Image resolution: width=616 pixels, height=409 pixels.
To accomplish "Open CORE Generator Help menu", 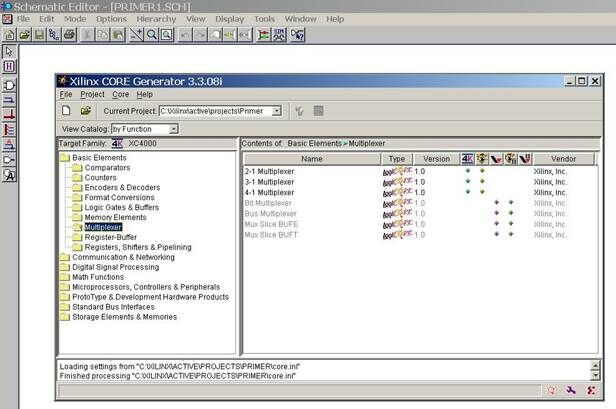I will (x=145, y=94).
